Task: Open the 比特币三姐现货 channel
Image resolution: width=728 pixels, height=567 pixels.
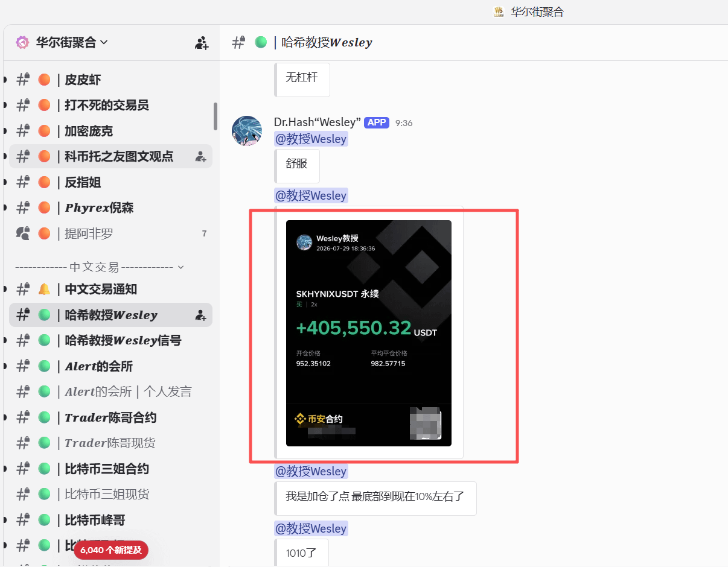Action: [110, 494]
